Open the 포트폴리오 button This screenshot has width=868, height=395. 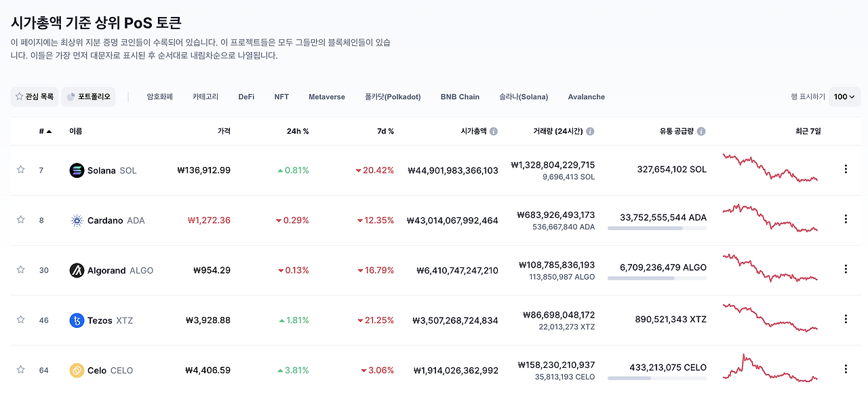pos(90,96)
